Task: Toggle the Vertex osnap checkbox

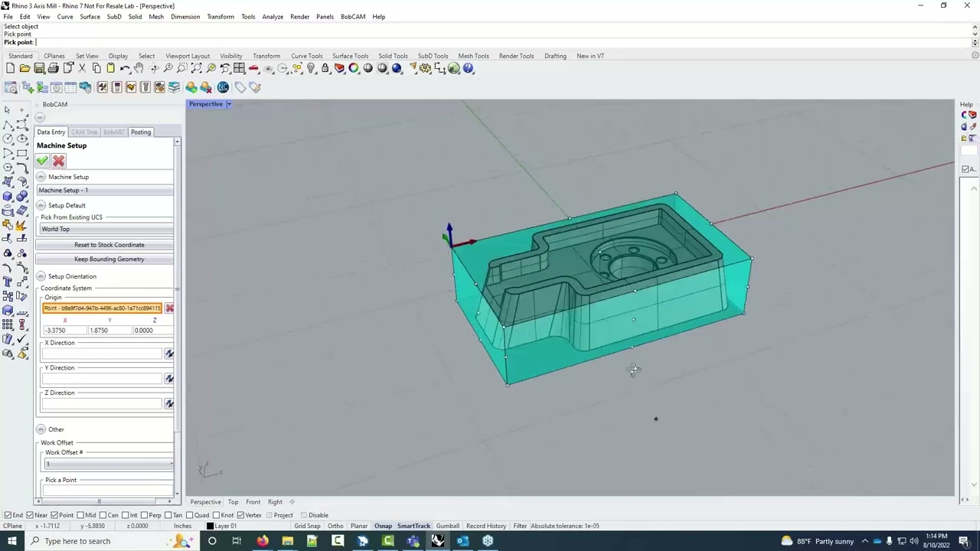Action: tap(240, 515)
